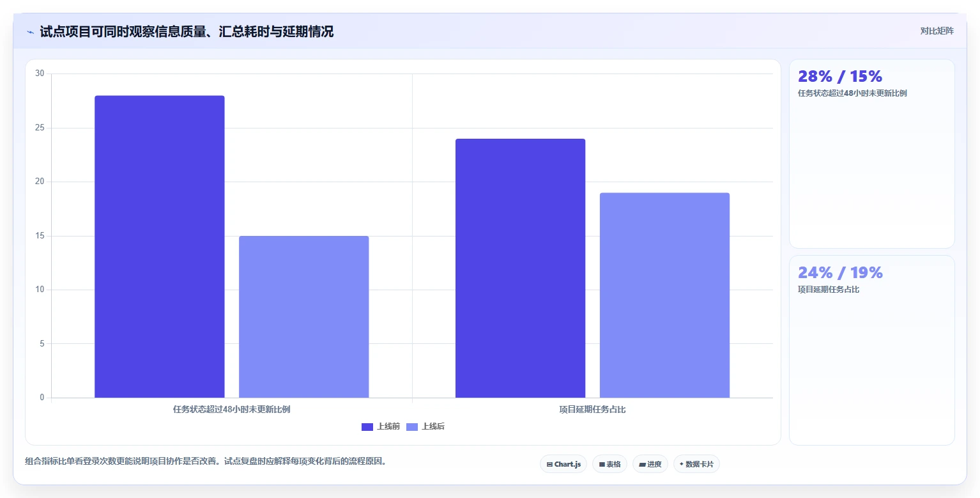Image resolution: width=980 pixels, height=498 pixels.
Task: Click the y-axis tick label 10
Action: pos(40,290)
